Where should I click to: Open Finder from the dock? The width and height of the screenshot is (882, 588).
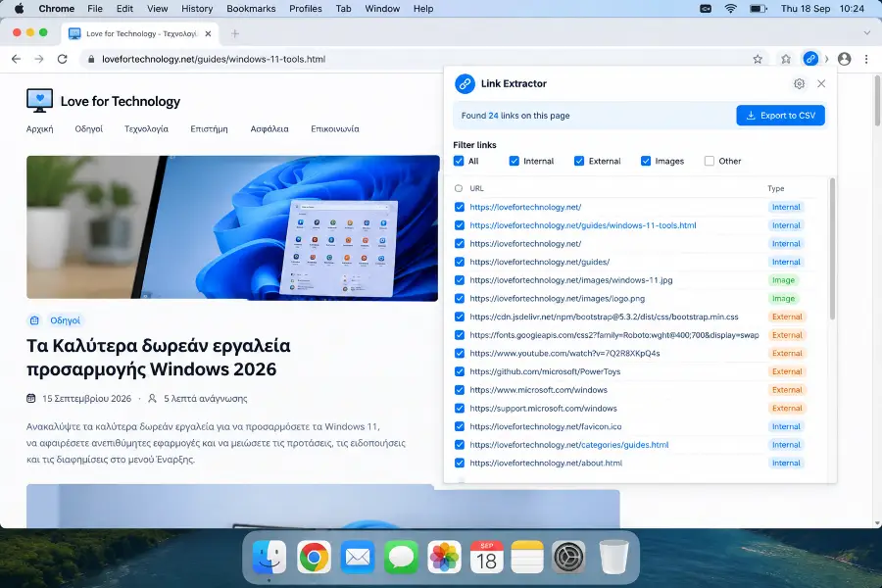pos(269,557)
